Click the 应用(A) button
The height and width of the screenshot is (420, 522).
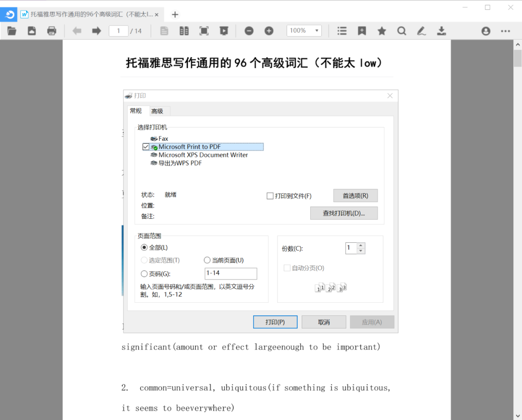pos(372,322)
